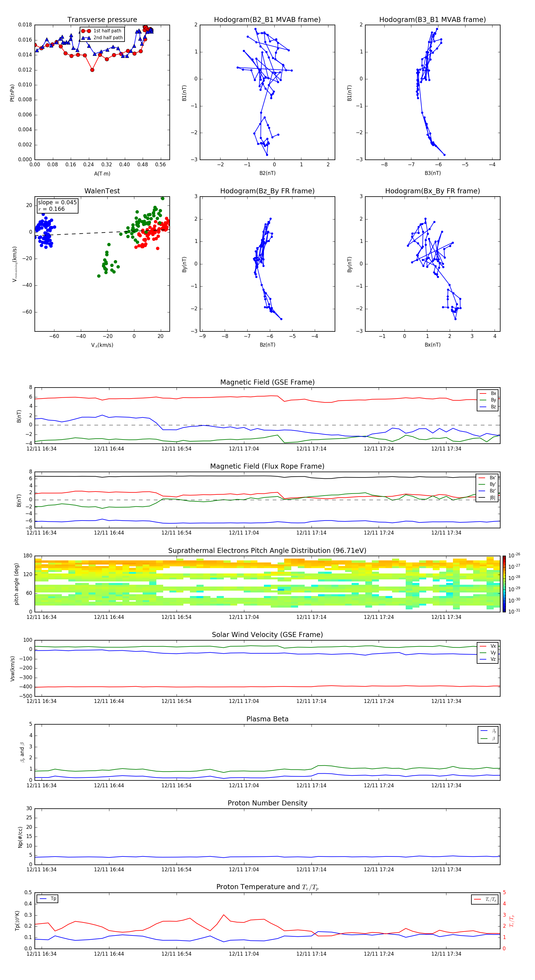The height and width of the screenshot is (980, 535).
Task: Select the "2nd half path" legend entry
Action: (x=102, y=38)
